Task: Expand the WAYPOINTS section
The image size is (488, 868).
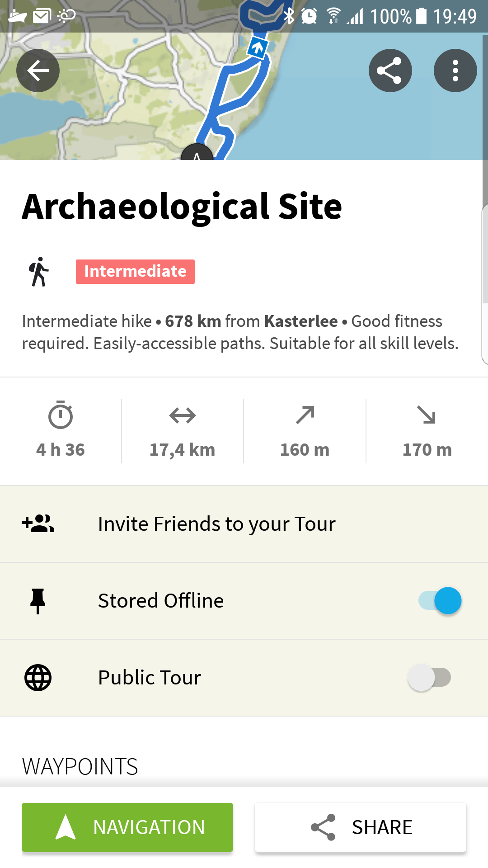Action: tap(80, 767)
